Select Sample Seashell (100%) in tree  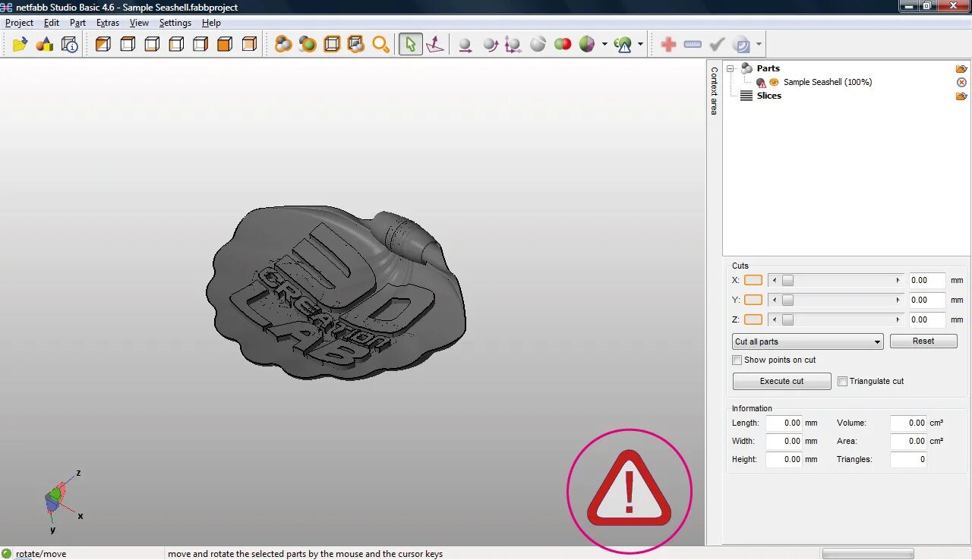(x=828, y=82)
